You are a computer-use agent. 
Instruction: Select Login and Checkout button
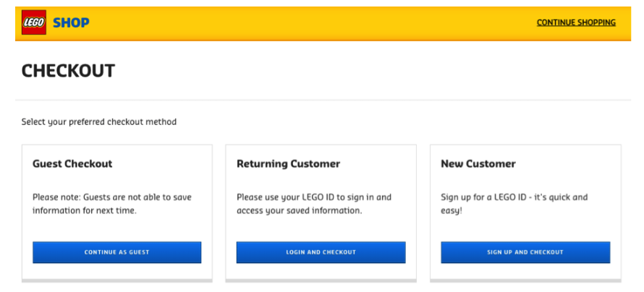[321, 252]
